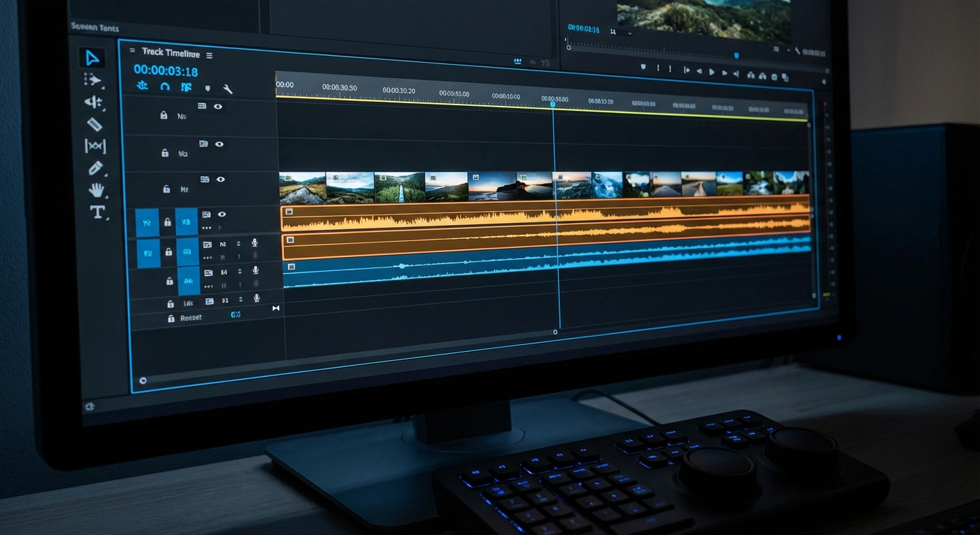Open the Track Timeline panel hamburger menu
Screen dimensions: 980x535
pos(209,55)
